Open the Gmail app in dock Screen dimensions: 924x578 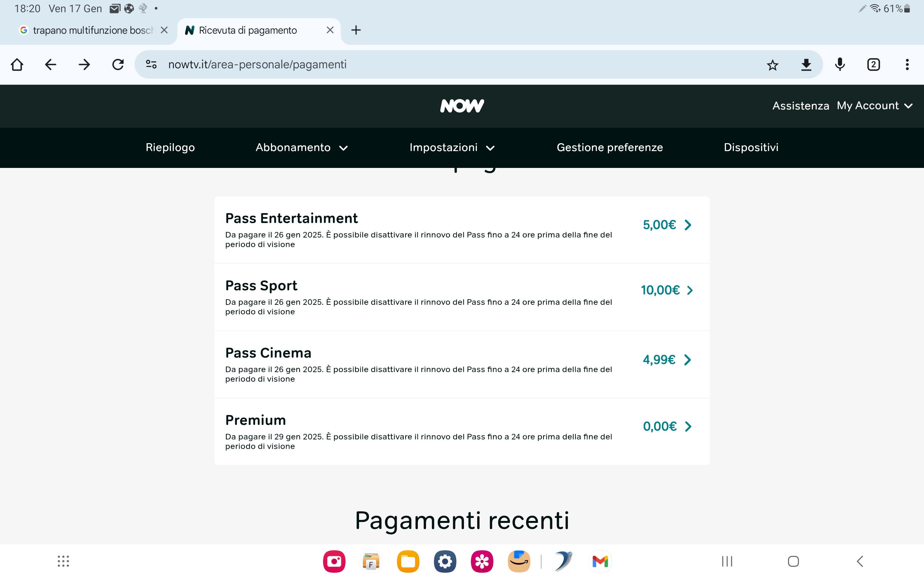click(600, 561)
